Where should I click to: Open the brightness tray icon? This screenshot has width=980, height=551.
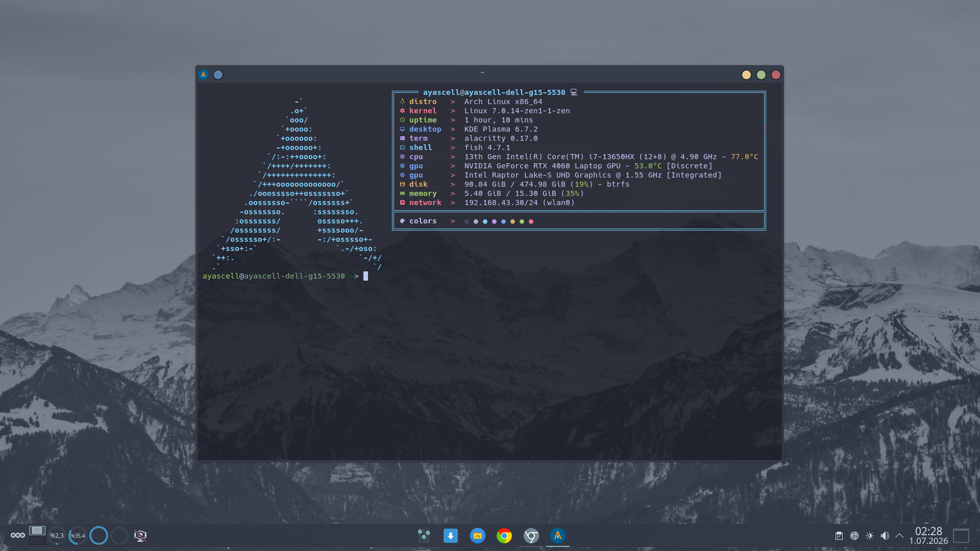pyautogui.click(x=870, y=536)
